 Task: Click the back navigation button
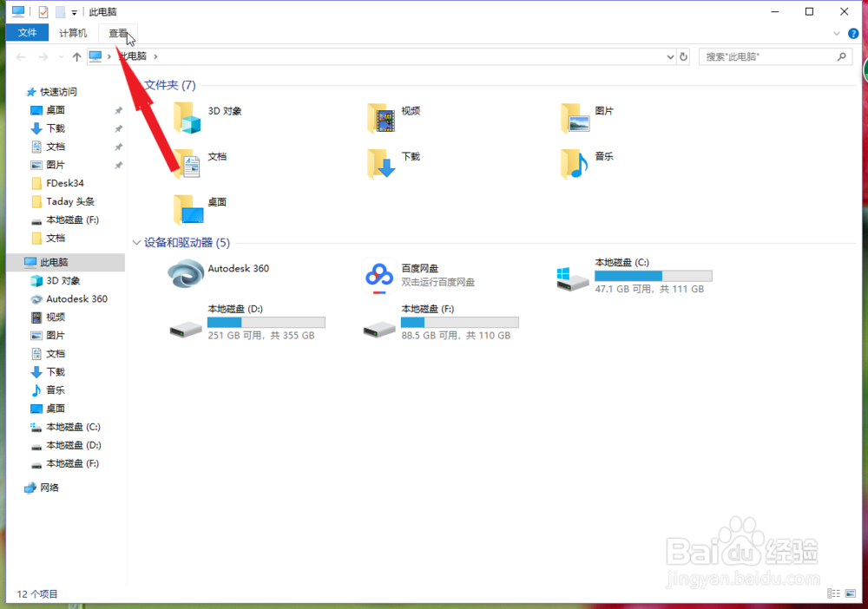coord(20,56)
